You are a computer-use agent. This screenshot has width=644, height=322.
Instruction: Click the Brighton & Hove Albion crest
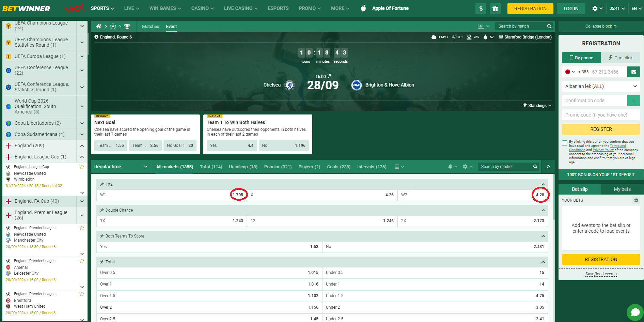357,85
